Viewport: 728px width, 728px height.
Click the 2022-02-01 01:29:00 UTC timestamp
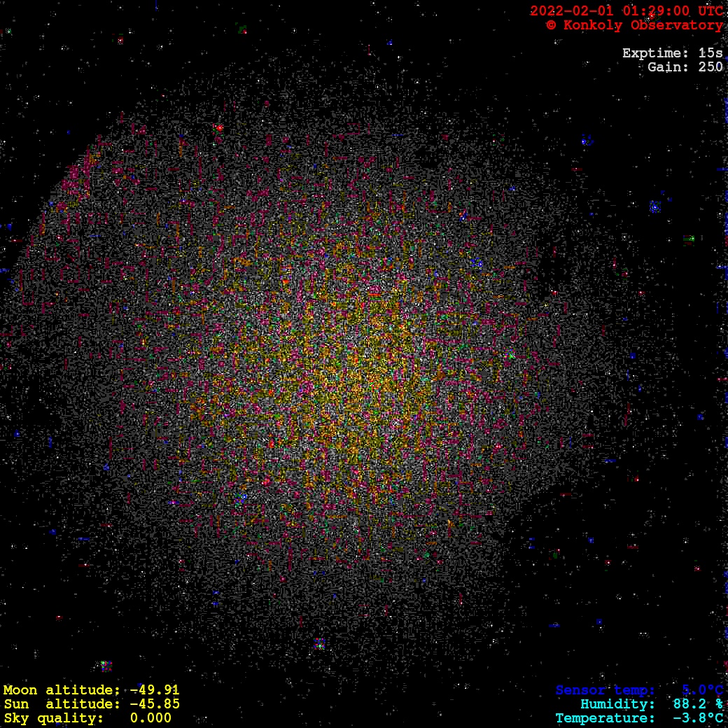coord(626,10)
